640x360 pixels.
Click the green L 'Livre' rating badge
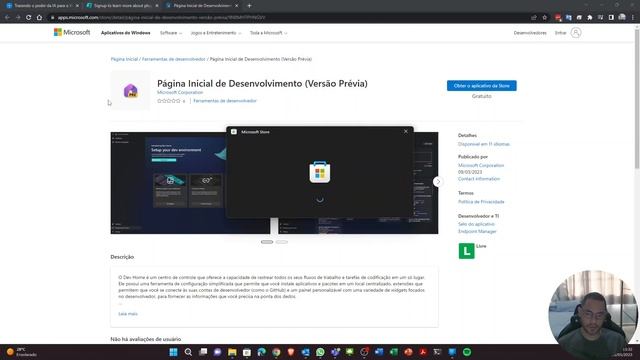click(467, 251)
